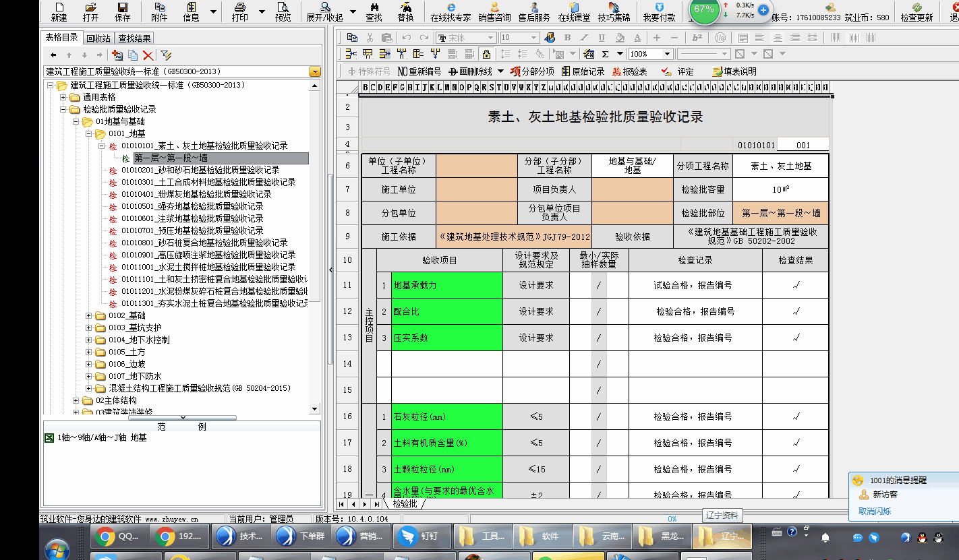Viewport: 959px width, 560px height.
Task: Open the 预览 print preview icon
Action: coord(283,11)
